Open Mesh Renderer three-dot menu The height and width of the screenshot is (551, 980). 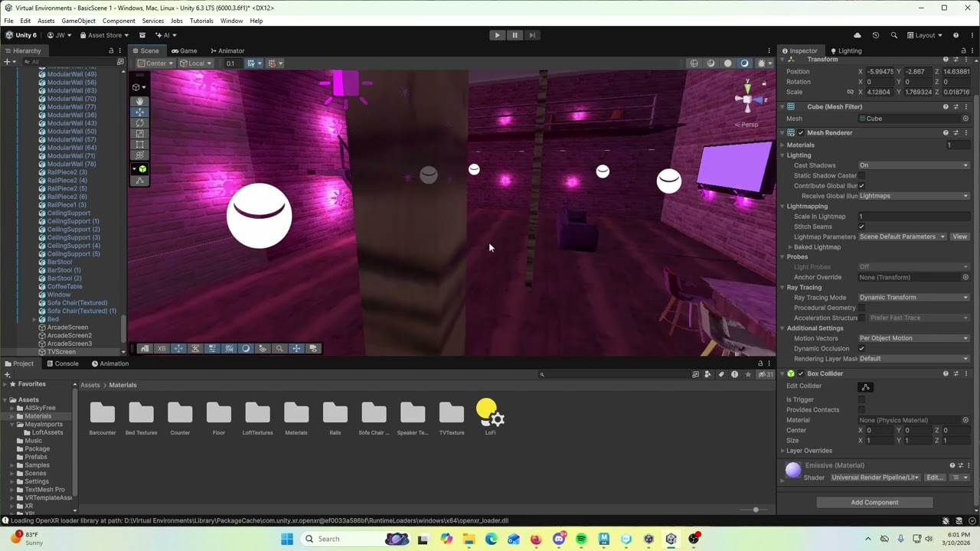[965, 132]
